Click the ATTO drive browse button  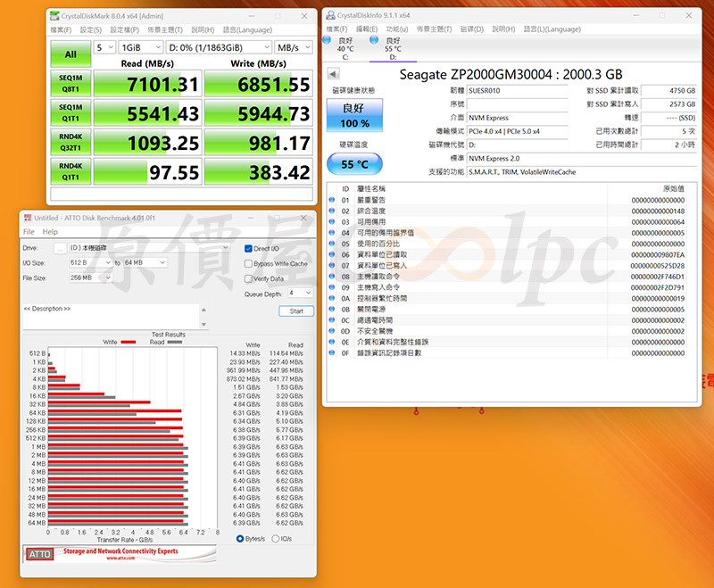[x=60, y=248]
